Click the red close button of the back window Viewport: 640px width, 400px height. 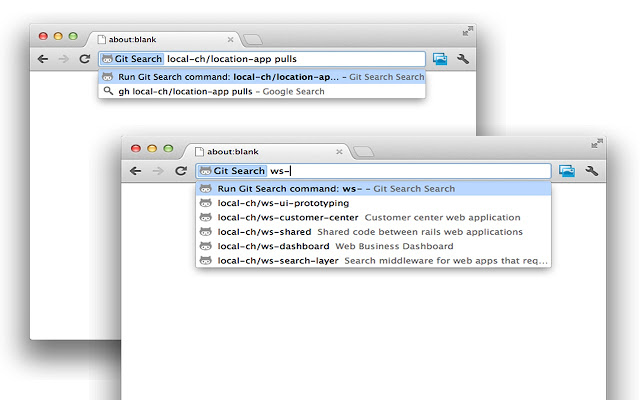click(x=43, y=36)
